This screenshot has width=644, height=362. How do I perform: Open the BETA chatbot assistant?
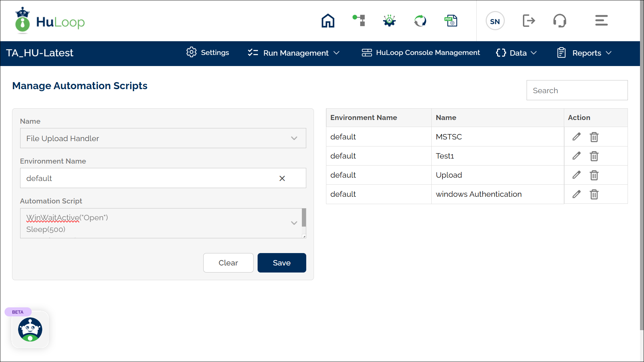[x=30, y=329]
